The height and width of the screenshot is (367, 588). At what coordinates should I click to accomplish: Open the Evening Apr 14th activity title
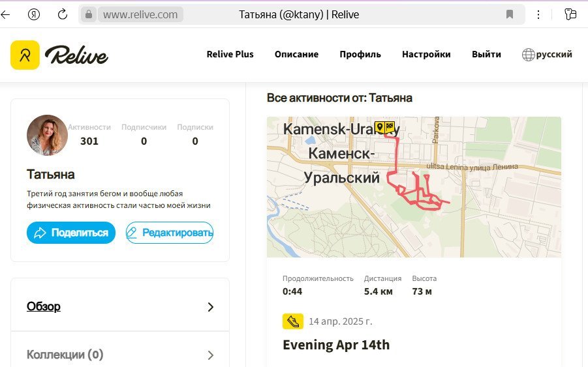pos(336,345)
